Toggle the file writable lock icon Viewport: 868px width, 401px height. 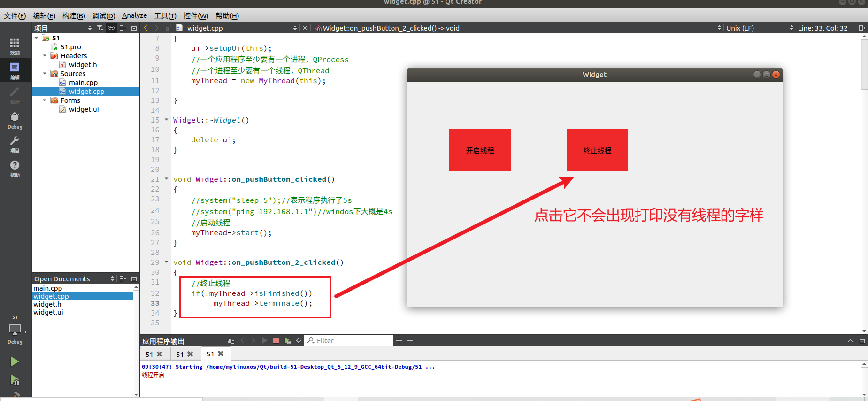pos(168,28)
